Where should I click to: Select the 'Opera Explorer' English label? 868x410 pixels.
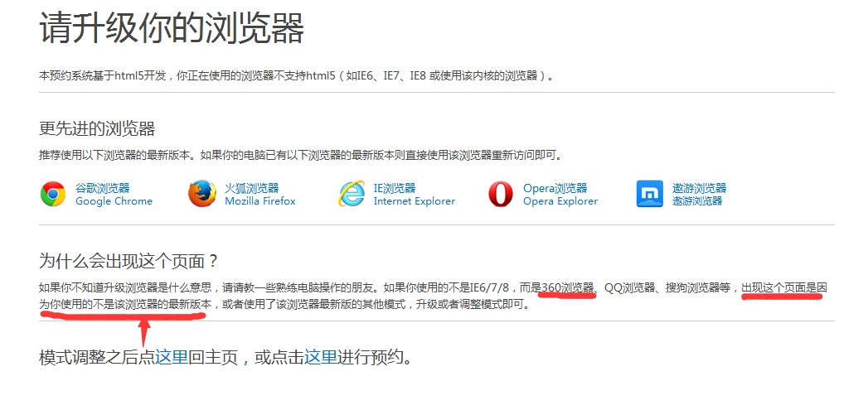pos(560,201)
